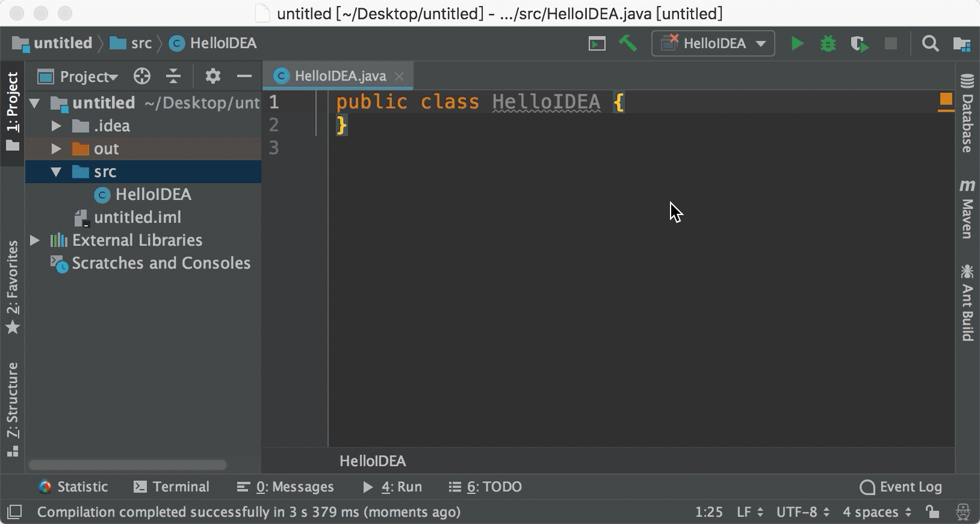Click the compilation completed status message
Viewport: 980px width, 524px height.
[249, 512]
